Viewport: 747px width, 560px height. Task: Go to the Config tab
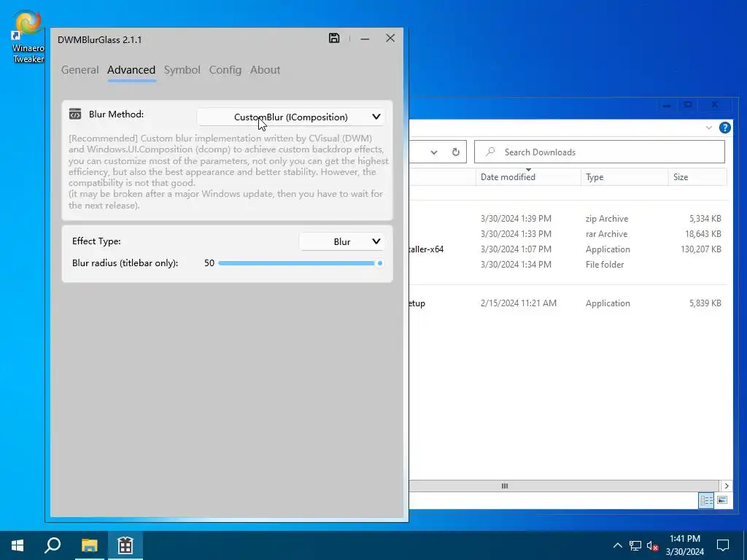(x=225, y=70)
